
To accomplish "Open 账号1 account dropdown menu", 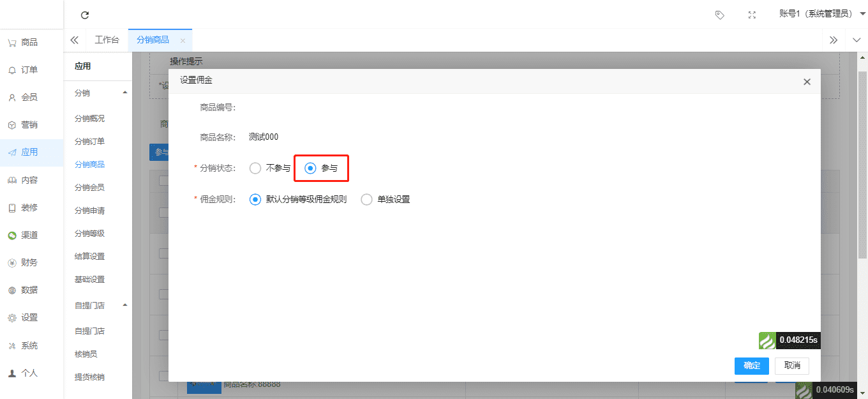I will 821,14.
